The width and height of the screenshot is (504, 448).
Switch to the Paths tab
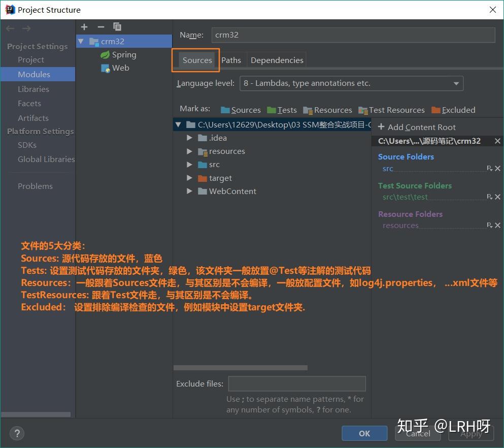(231, 60)
